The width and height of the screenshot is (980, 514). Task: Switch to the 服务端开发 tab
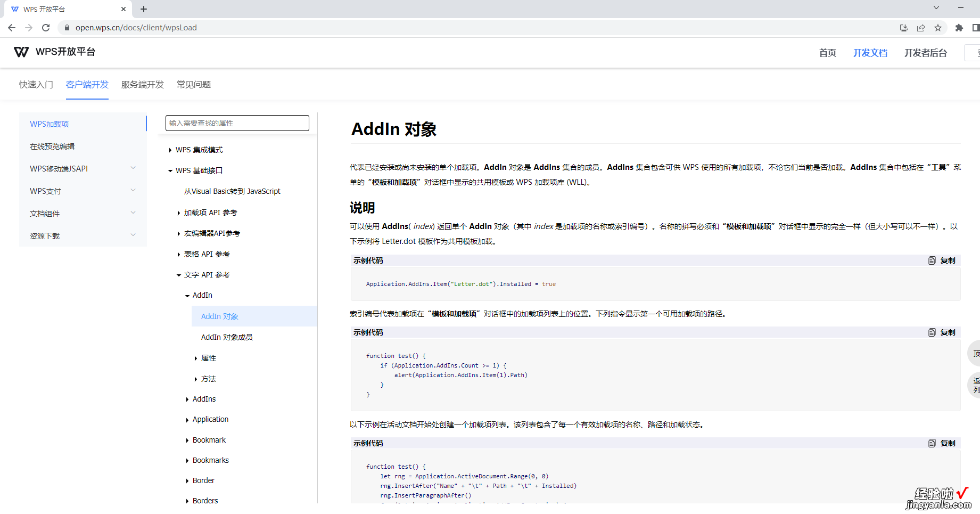point(143,85)
